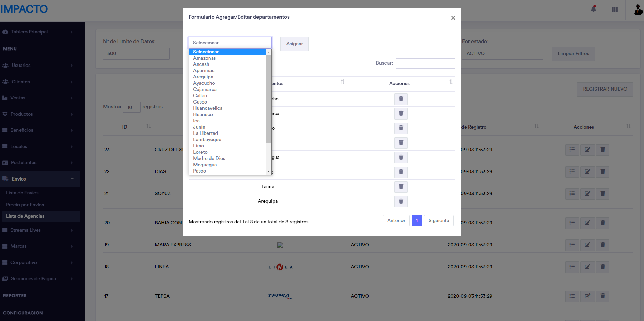Pick Madre de Dios option
This screenshot has width=644, height=321.
(209, 159)
